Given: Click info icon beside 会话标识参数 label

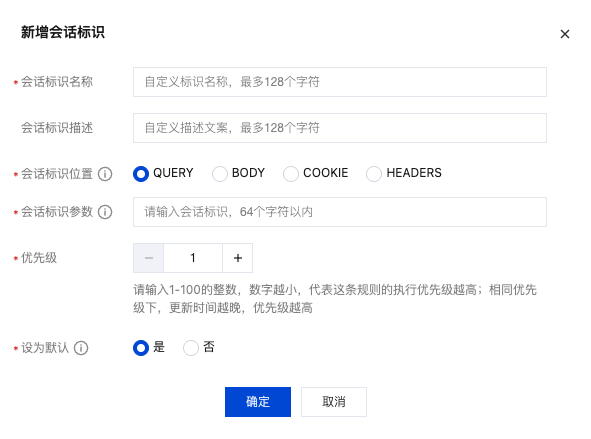Looking at the screenshot, I should [105, 212].
